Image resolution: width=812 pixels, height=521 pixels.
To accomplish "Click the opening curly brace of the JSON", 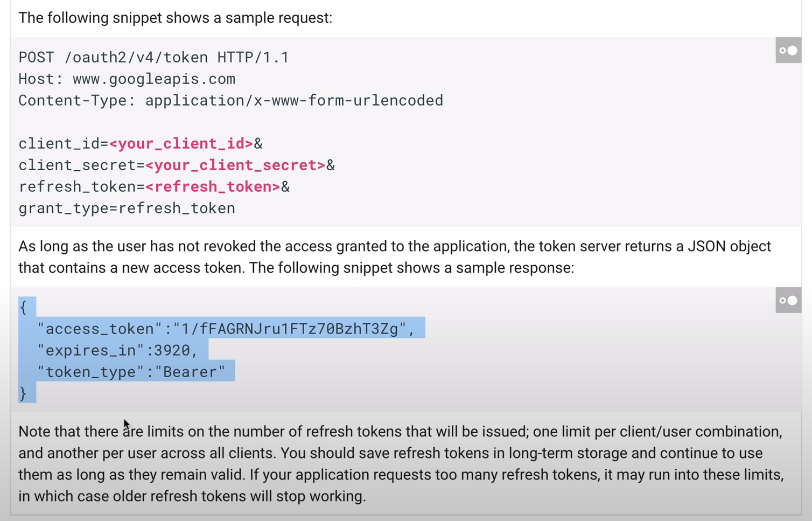I will point(23,308).
